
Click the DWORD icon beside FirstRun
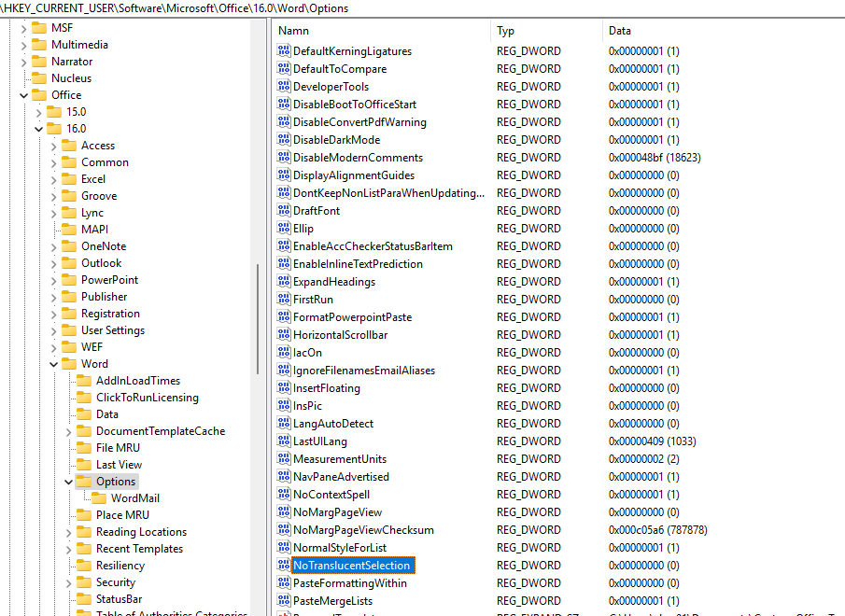point(284,299)
